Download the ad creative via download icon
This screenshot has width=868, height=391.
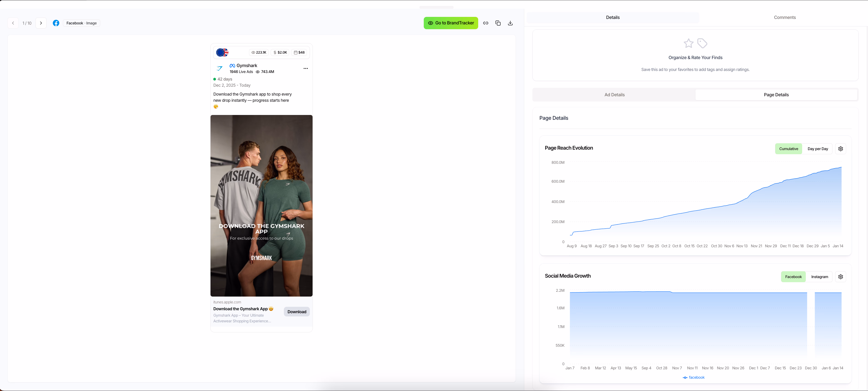pos(510,23)
